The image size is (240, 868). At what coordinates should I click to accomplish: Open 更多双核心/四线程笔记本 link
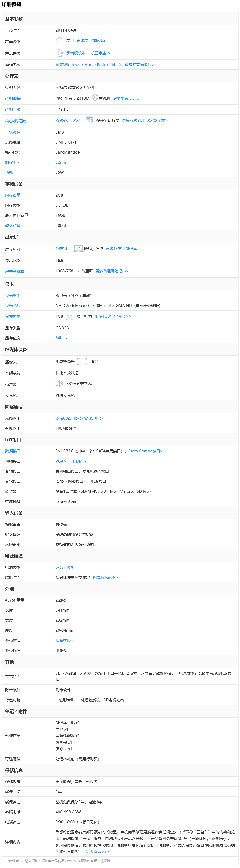tap(145, 120)
